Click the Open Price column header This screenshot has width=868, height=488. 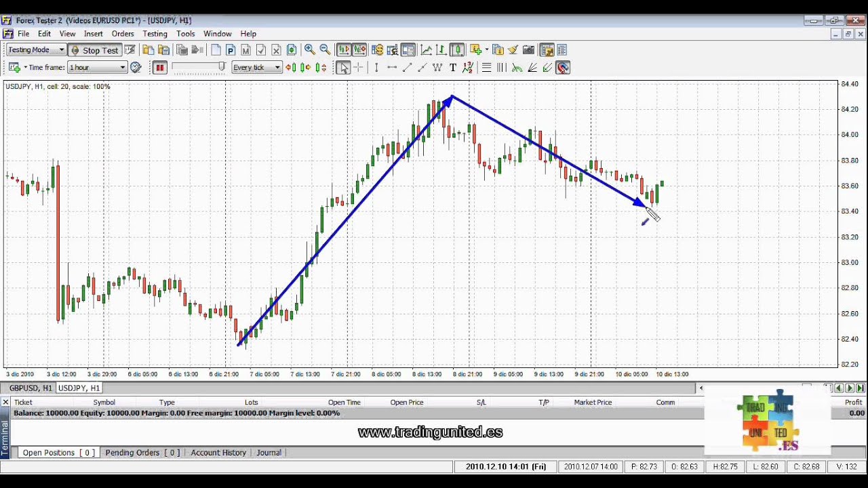point(407,403)
